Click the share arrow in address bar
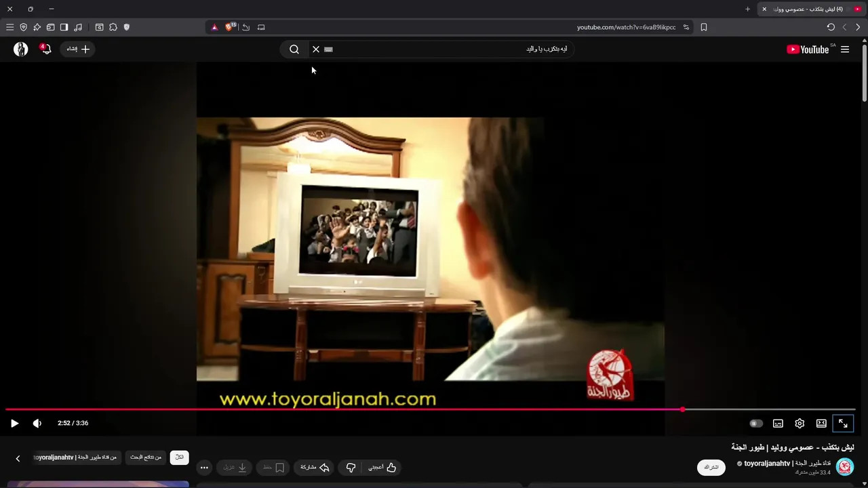Image resolution: width=868 pixels, height=488 pixels. pyautogui.click(x=246, y=27)
